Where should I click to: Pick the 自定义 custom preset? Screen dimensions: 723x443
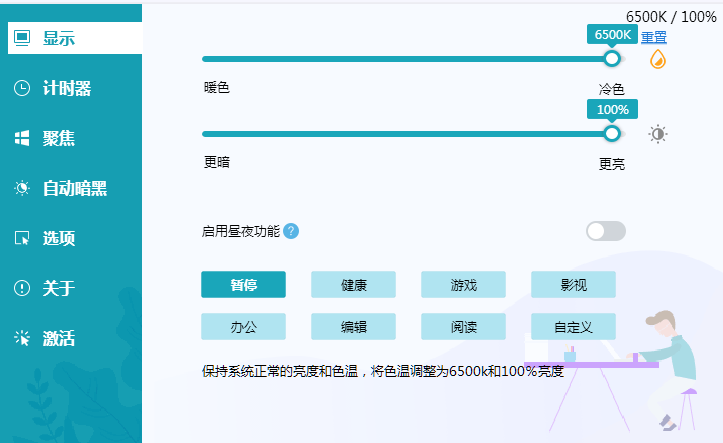[x=573, y=327]
